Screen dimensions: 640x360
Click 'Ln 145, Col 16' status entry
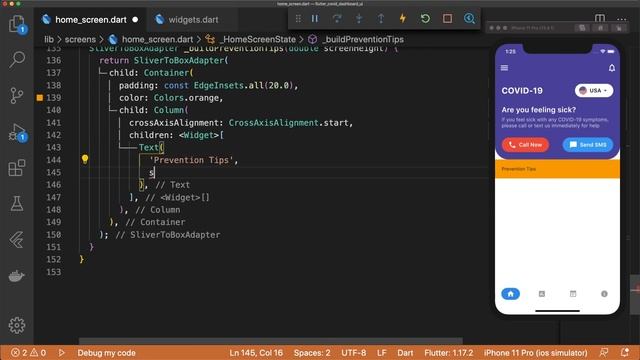(256, 353)
